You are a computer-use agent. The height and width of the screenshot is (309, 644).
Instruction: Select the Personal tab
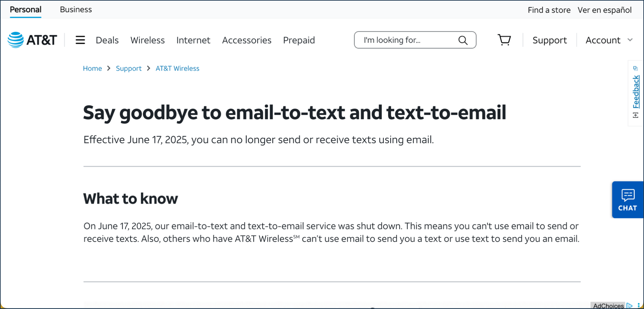25,10
